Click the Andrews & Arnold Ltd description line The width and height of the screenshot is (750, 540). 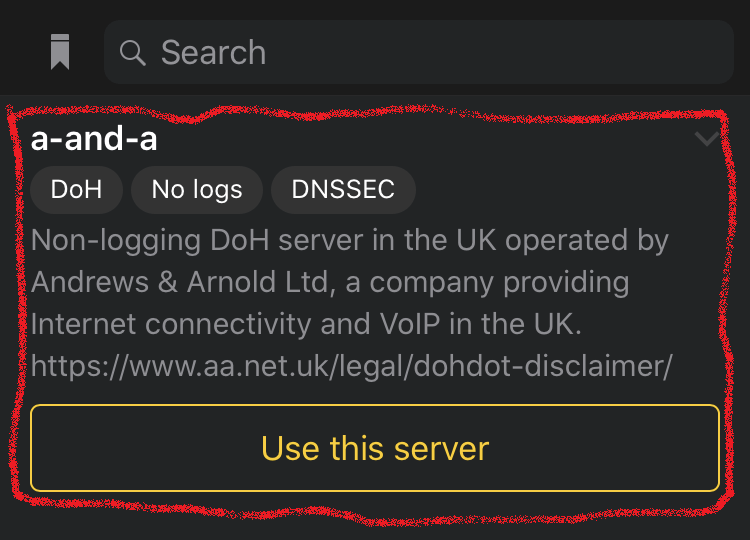tap(330, 282)
